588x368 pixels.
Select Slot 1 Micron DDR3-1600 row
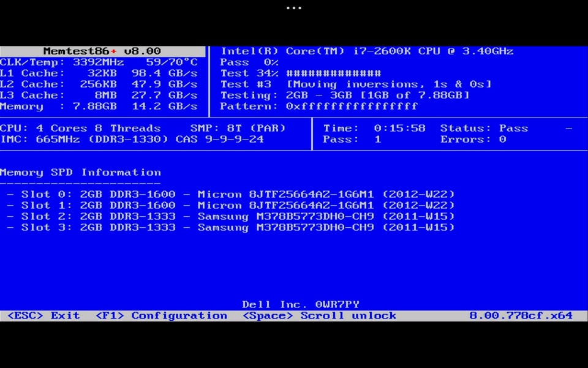(231, 205)
